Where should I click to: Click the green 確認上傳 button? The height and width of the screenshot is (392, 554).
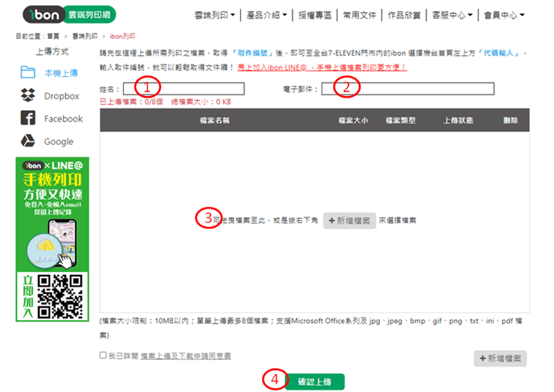point(315,382)
